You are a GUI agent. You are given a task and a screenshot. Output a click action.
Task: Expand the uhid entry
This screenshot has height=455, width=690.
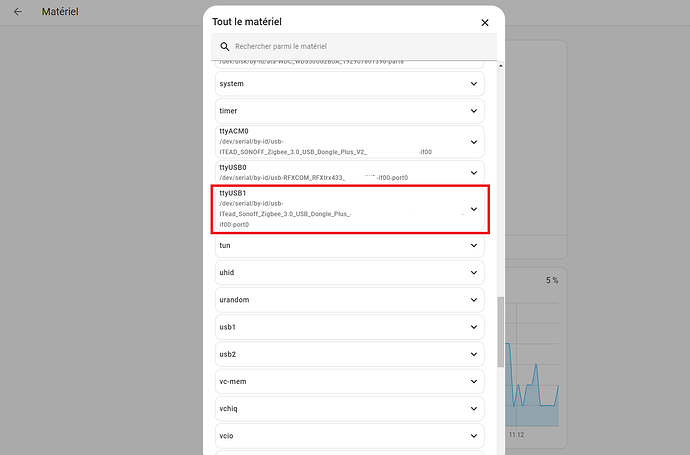[x=350, y=273]
